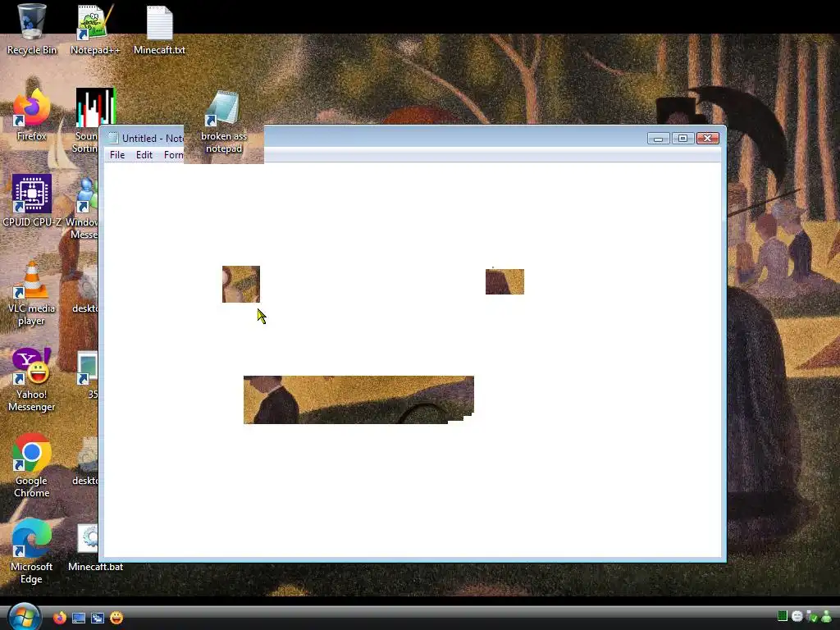Open the Edit menu in Notepad

[x=144, y=155]
